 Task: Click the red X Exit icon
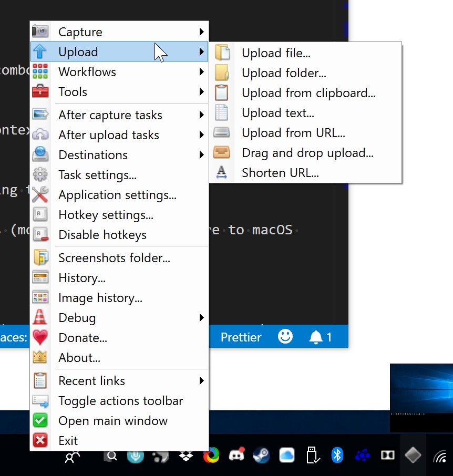point(40,441)
